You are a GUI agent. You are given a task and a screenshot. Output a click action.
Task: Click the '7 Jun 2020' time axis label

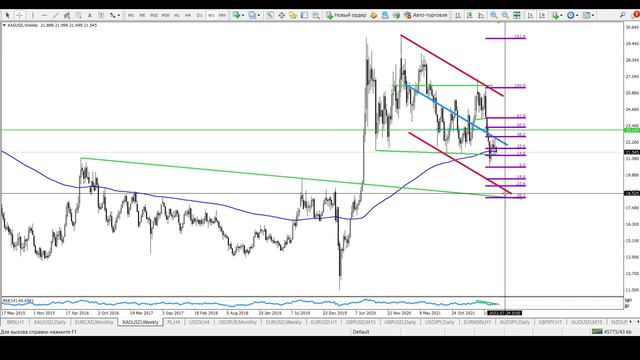coord(365,313)
